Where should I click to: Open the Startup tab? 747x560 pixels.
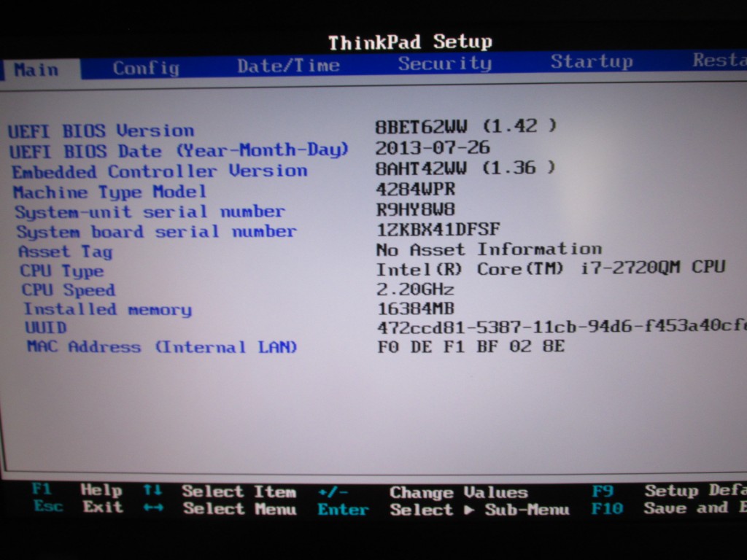[x=592, y=61]
